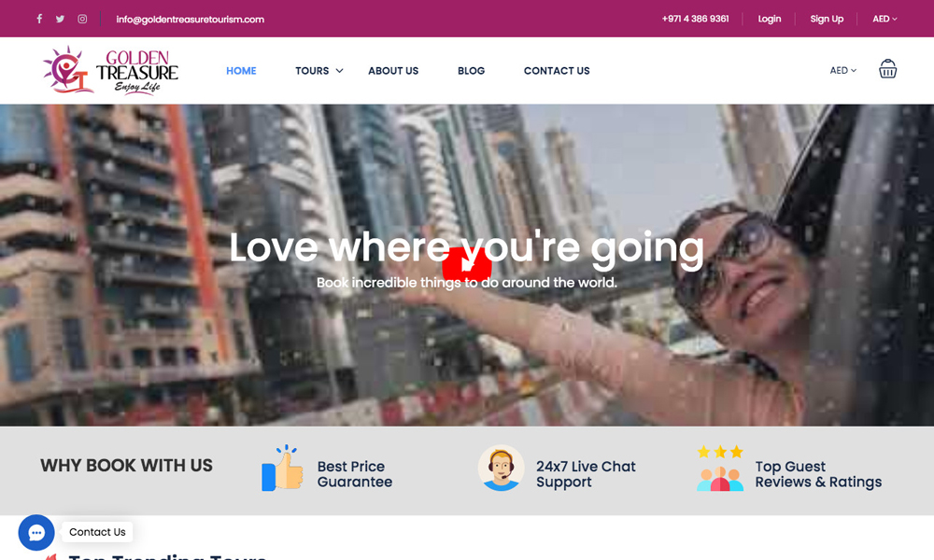Open the shopping basket cart icon

[887, 69]
